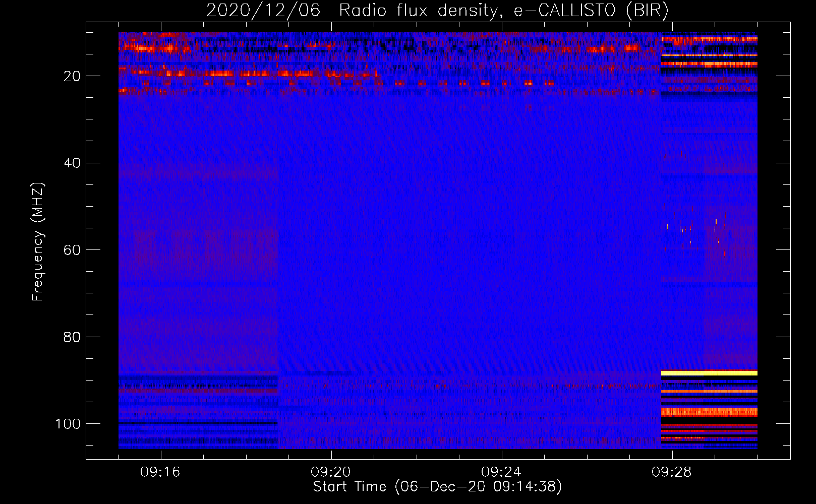Click the 'Start Time (06-Dec-20 09:14:38)' label
The width and height of the screenshot is (816, 504).
437,487
